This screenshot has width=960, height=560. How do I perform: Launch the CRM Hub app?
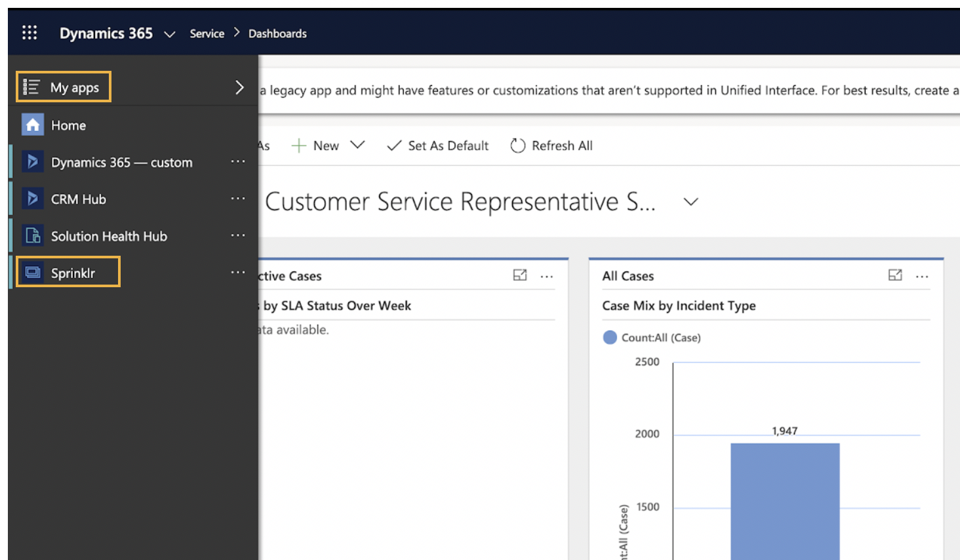[79, 199]
